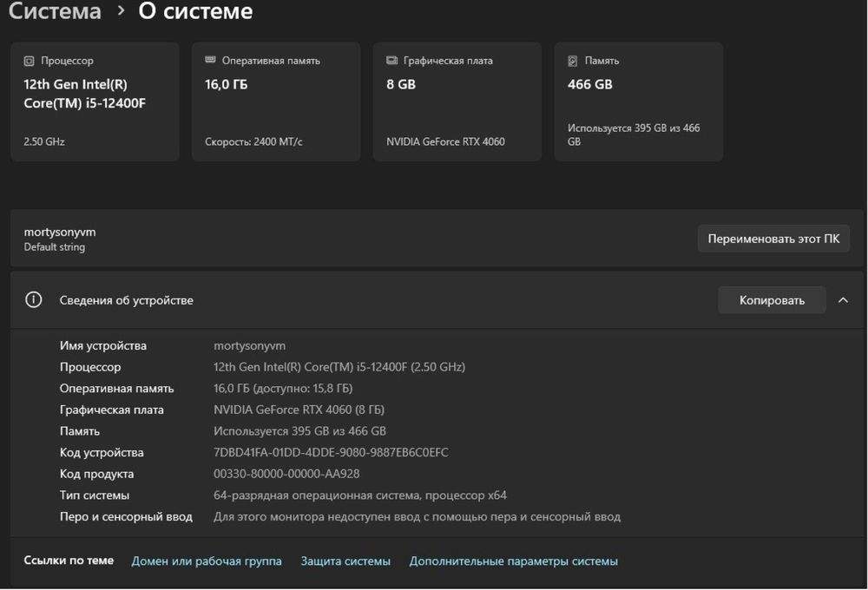The width and height of the screenshot is (868, 590).
Task: Click the Для этого монитора недоступен ввод value
Action: pos(417,517)
